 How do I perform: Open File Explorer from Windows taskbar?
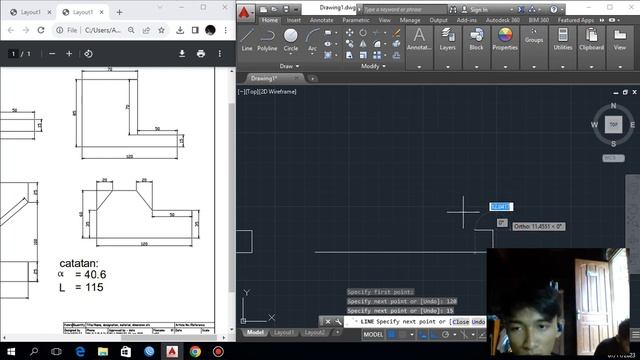[103, 351]
